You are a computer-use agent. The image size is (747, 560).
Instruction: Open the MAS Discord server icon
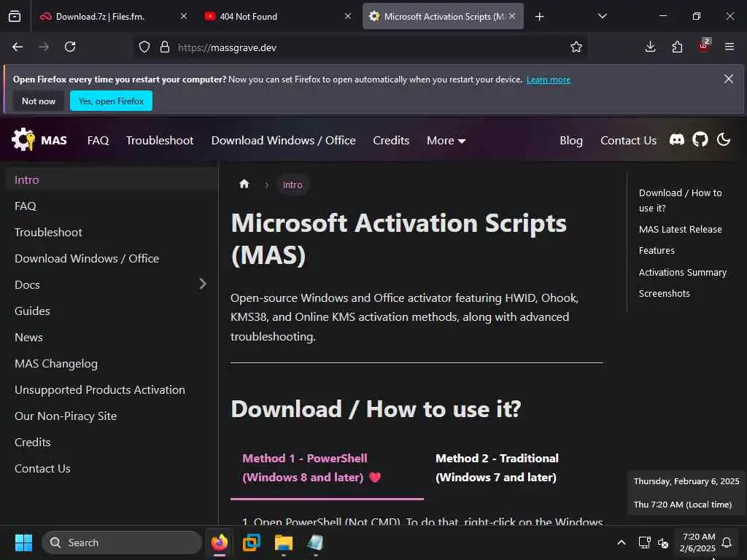click(x=676, y=139)
